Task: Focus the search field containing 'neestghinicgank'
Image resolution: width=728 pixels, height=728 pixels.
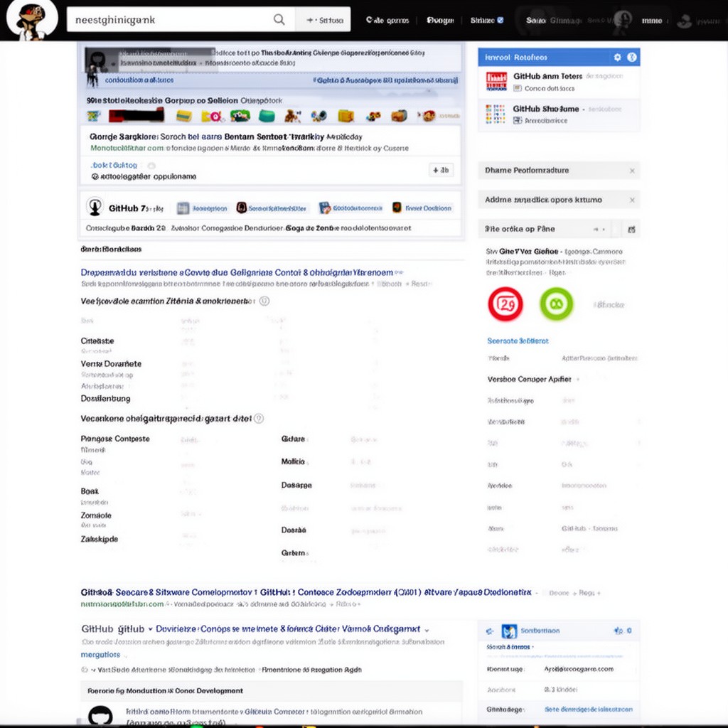Action: tap(181, 19)
